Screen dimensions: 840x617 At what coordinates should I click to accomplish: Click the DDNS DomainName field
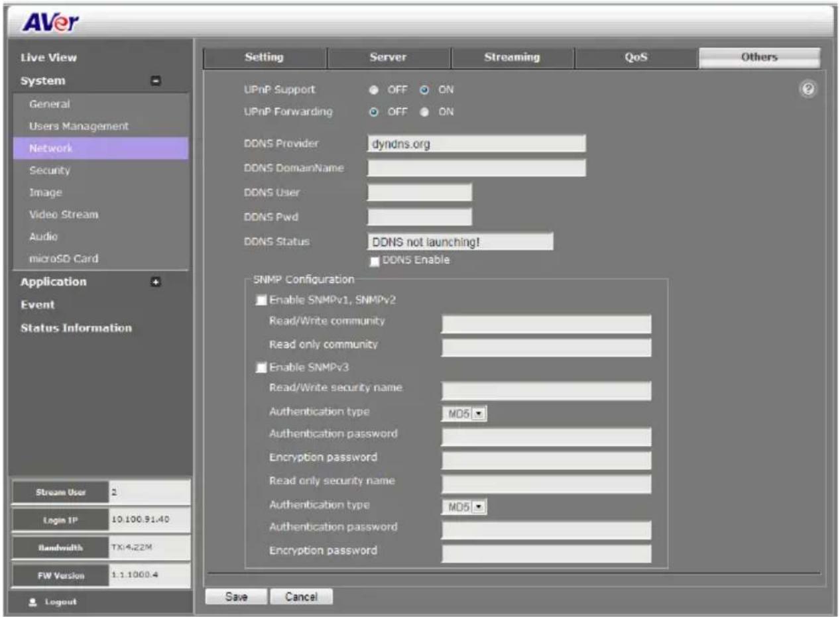477,168
